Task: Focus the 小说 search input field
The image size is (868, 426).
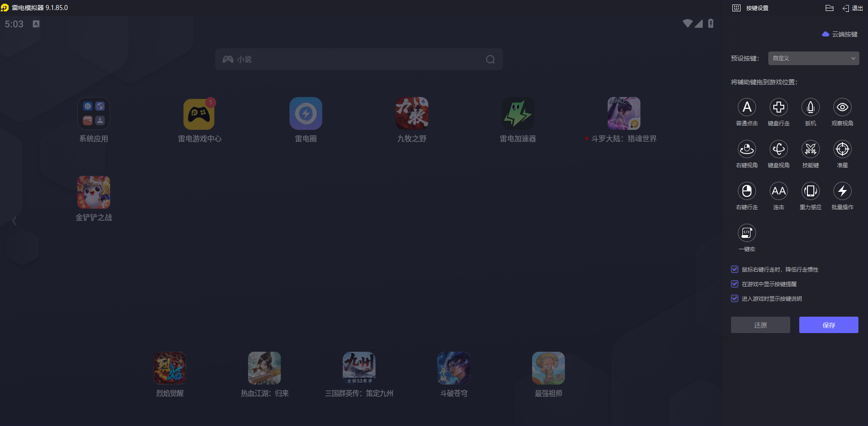Action: click(x=359, y=59)
